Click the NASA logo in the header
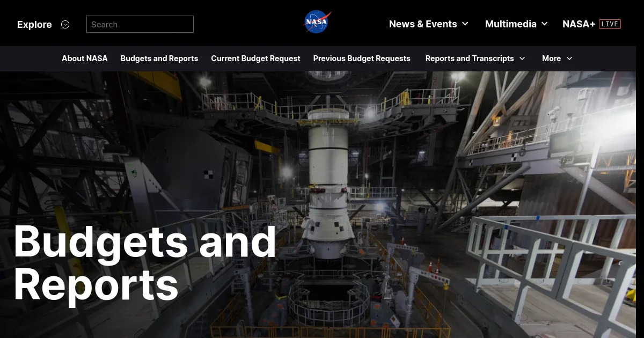 (x=318, y=23)
